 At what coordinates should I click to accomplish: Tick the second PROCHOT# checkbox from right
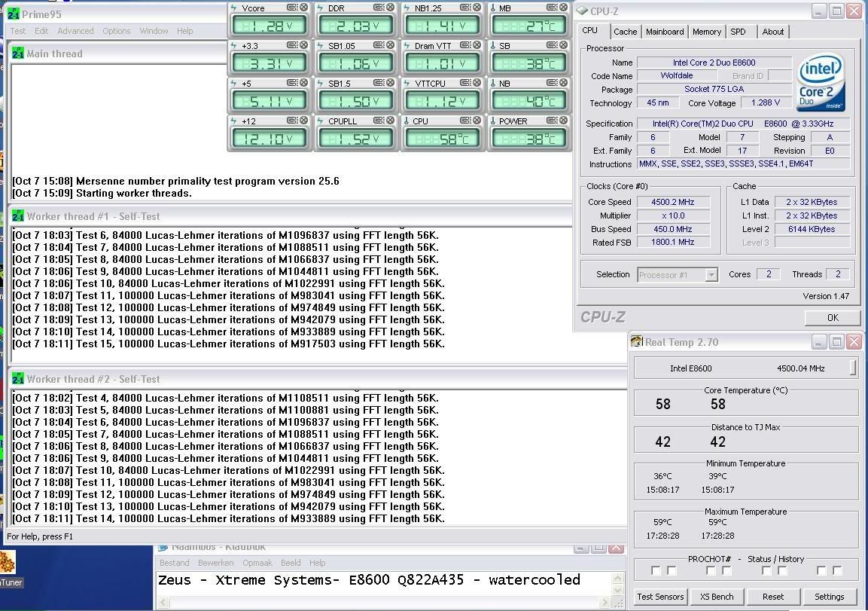tap(821, 570)
